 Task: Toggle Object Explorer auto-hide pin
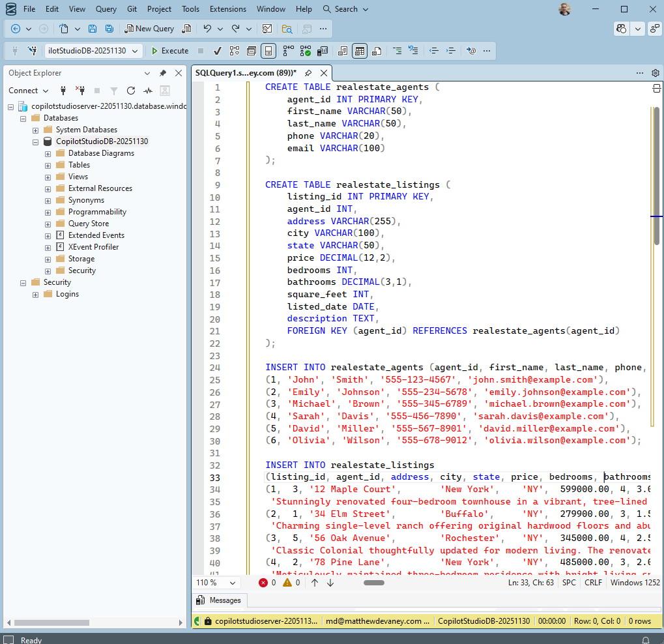[163, 73]
